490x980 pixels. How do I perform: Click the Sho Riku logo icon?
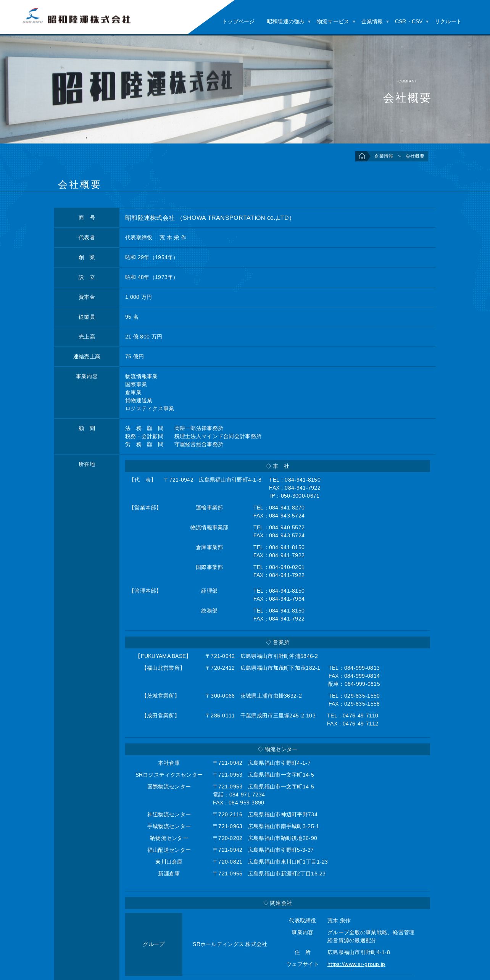pyautogui.click(x=32, y=16)
